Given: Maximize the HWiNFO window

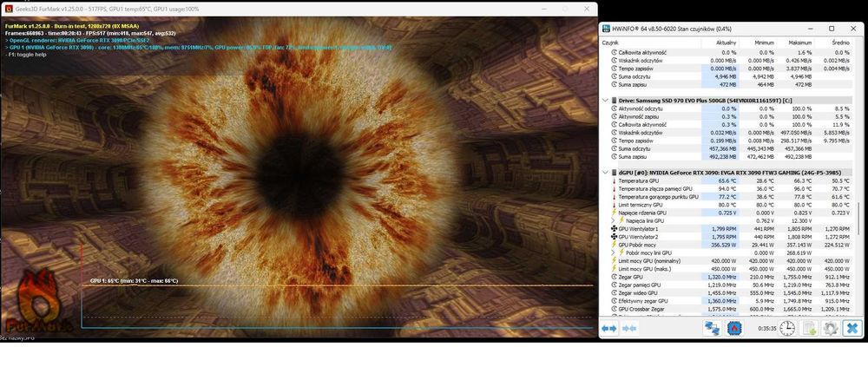Looking at the screenshot, I should [x=832, y=29].
